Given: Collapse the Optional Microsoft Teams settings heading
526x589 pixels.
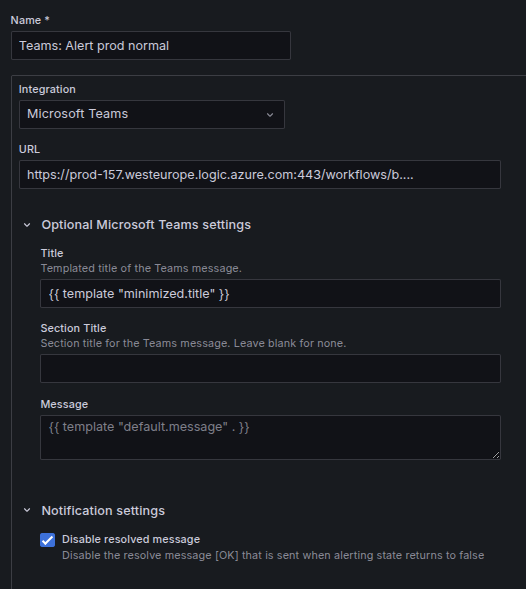Looking at the screenshot, I should 146,225.
